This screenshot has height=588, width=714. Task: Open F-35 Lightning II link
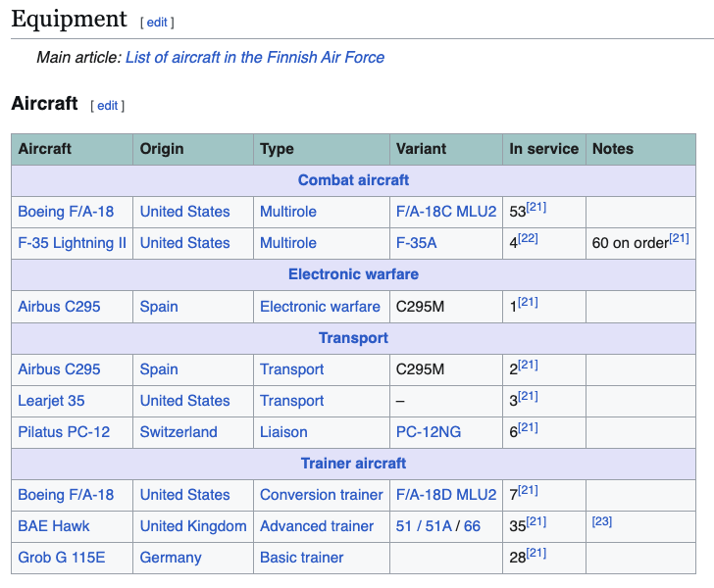tap(72, 243)
